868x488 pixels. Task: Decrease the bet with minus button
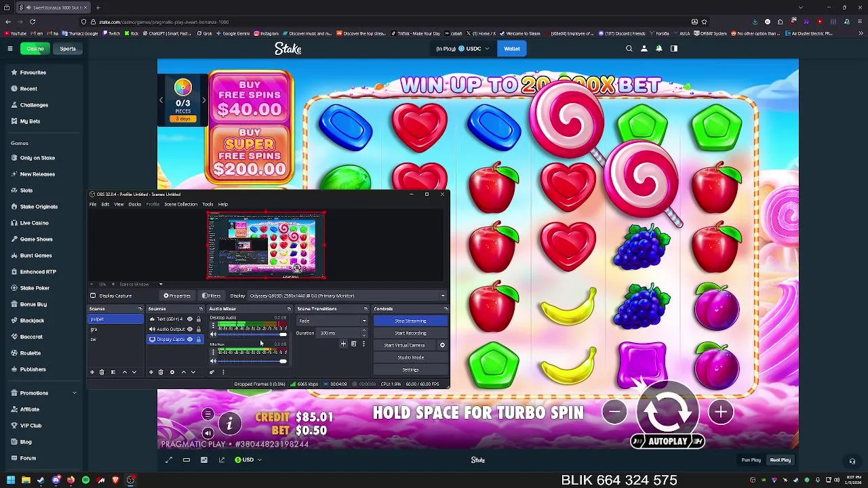pyautogui.click(x=614, y=411)
